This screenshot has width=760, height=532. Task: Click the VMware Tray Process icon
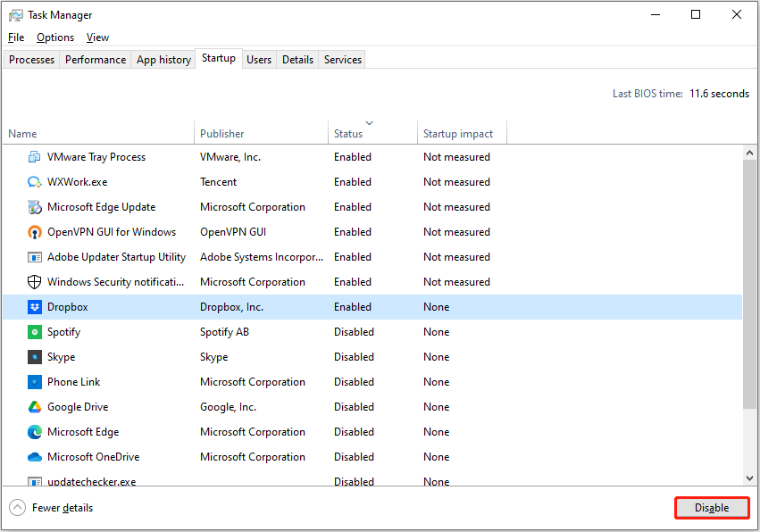pos(34,156)
